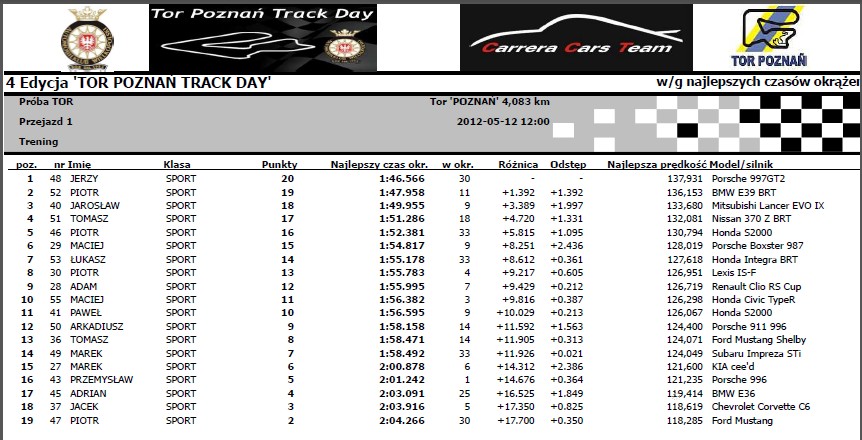Click the 'Punkty' column header
862x440 pixels.
point(279,164)
